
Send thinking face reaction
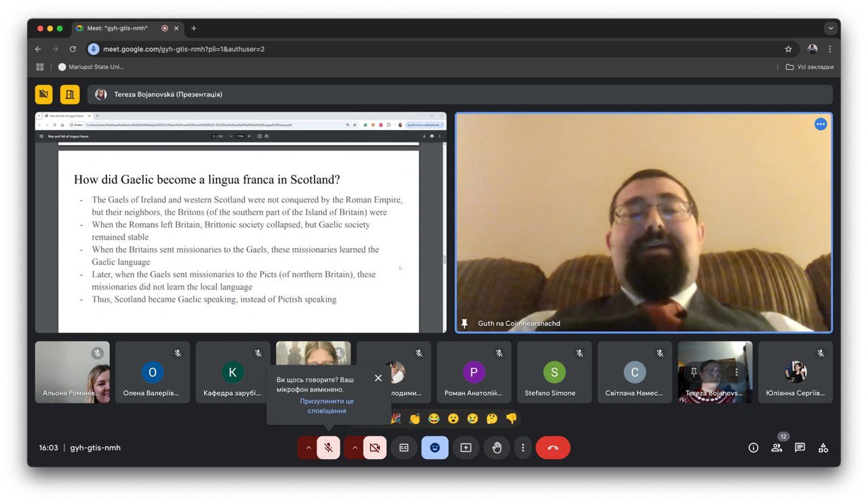pos(492,419)
